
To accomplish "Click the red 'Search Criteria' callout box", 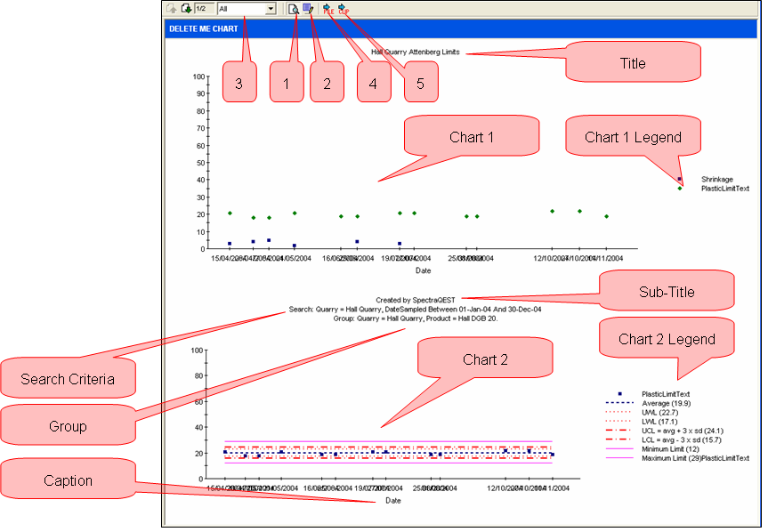I will click(68, 380).
